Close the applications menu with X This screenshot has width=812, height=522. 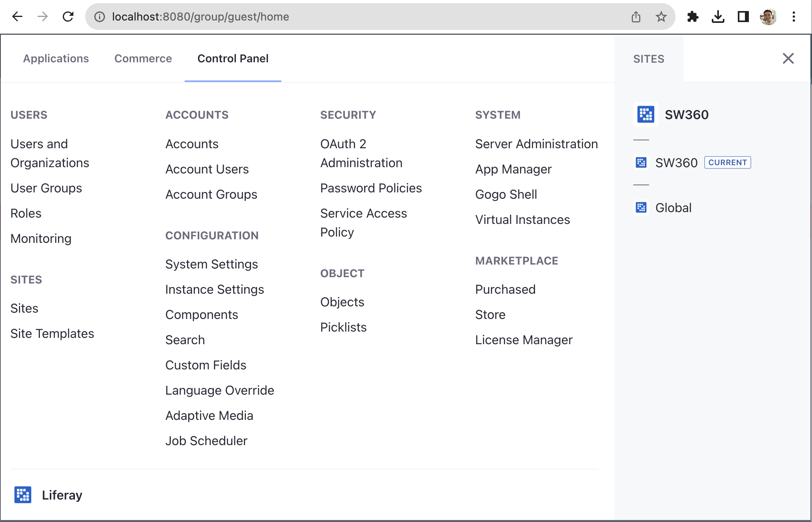click(x=788, y=58)
